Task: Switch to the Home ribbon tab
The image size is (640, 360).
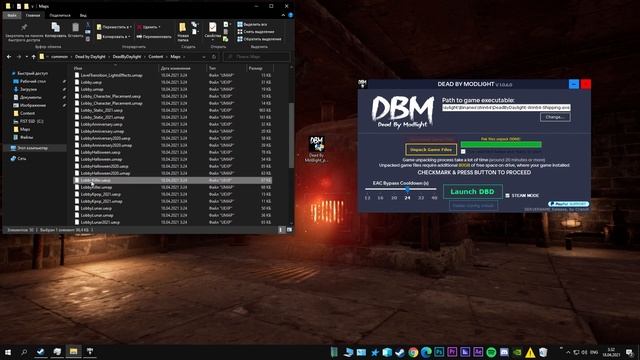Action: [x=33, y=15]
